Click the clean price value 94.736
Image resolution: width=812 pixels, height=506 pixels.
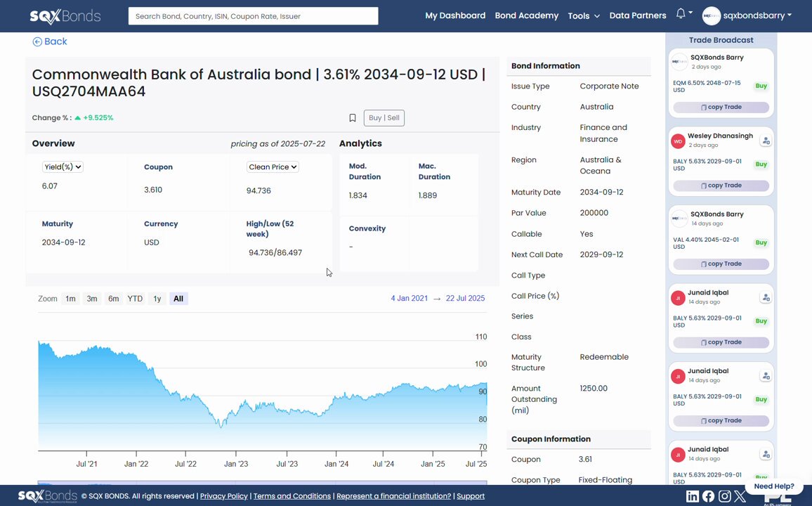coord(258,190)
